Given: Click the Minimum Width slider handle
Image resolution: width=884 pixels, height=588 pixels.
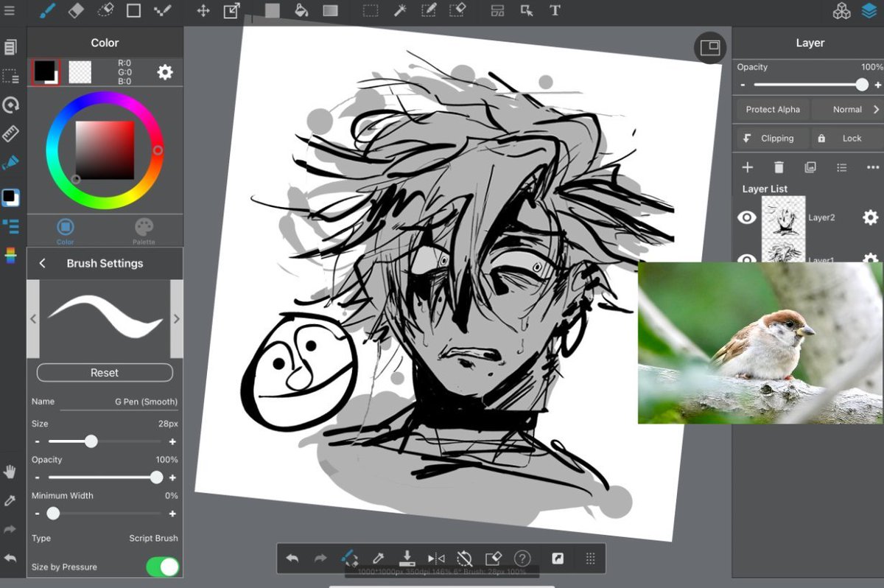Looking at the screenshot, I should click(x=53, y=514).
